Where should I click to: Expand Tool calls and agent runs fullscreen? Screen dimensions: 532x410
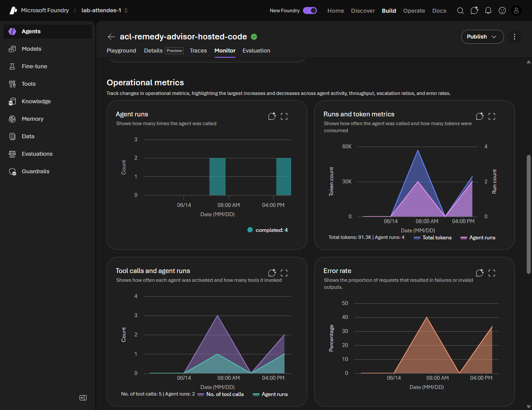(284, 273)
